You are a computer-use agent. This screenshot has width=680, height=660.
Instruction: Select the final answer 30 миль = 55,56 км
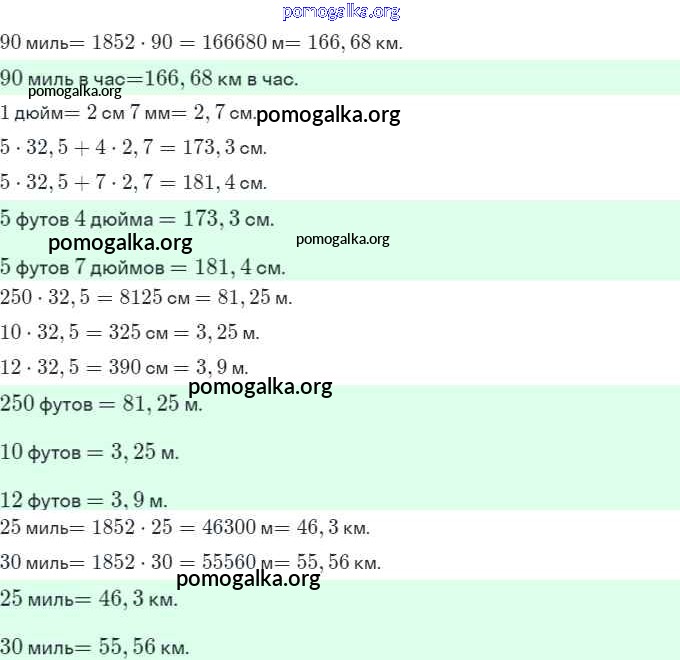tap(94, 646)
